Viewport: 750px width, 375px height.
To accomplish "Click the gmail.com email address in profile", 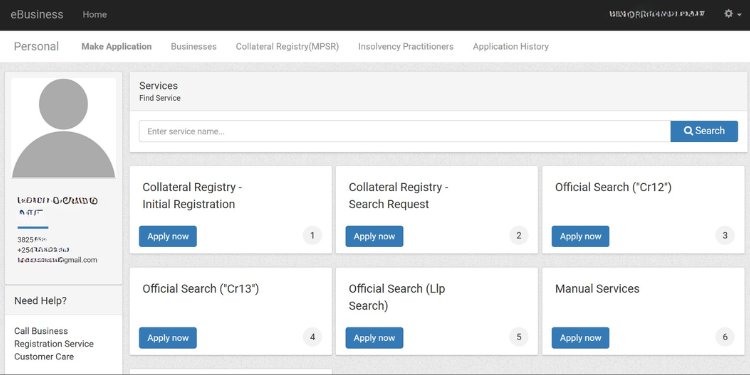I will (57, 260).
